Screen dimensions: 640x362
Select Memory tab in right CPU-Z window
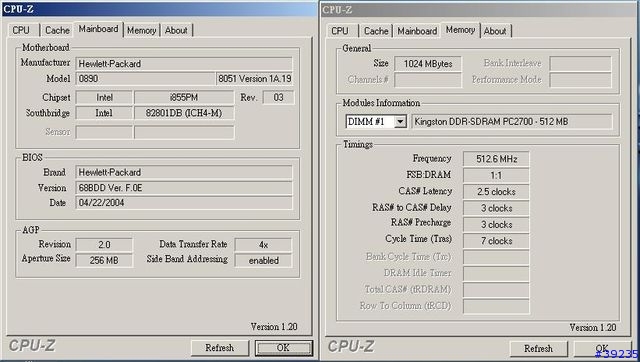pyautogui.click(x=460, y=30)
